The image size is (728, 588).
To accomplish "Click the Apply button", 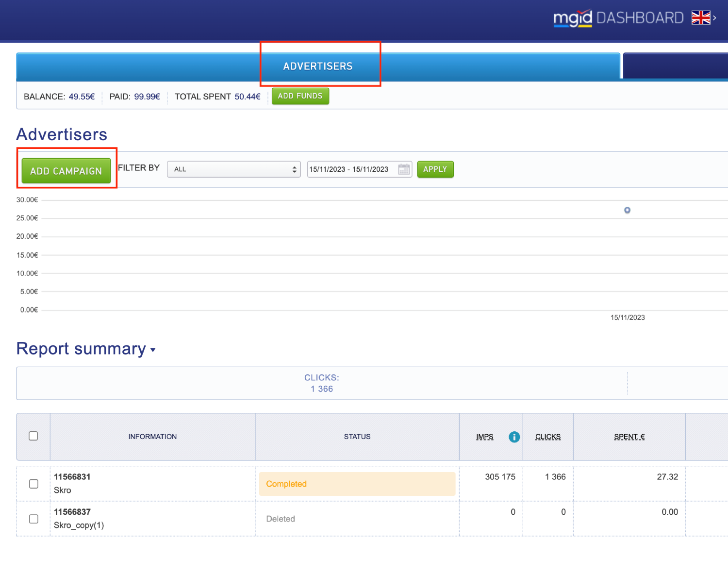I will pyautogui.click(x=435, y=169).
